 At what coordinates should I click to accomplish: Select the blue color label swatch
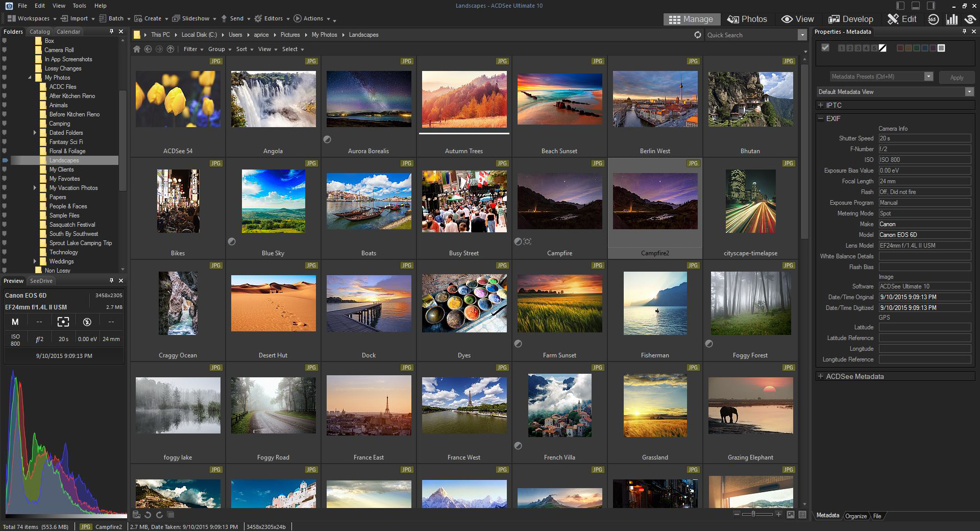coord(925,48)
